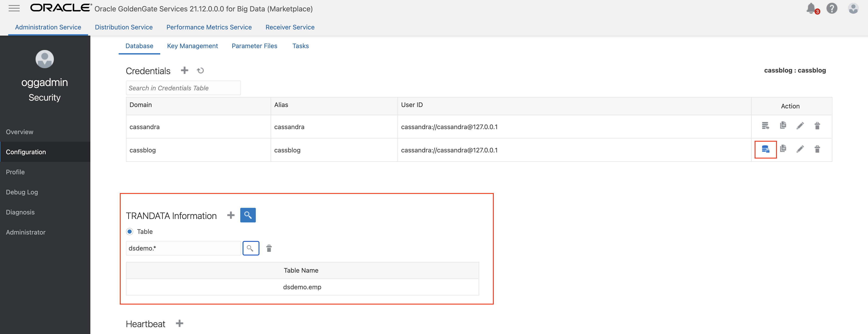Refresh the Credentials table
The width and height of the screenshot is (868, 334).
point(201,70)
